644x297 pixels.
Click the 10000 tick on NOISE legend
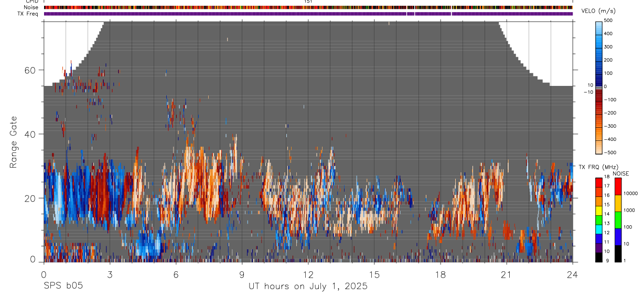(x=630, y=193)
